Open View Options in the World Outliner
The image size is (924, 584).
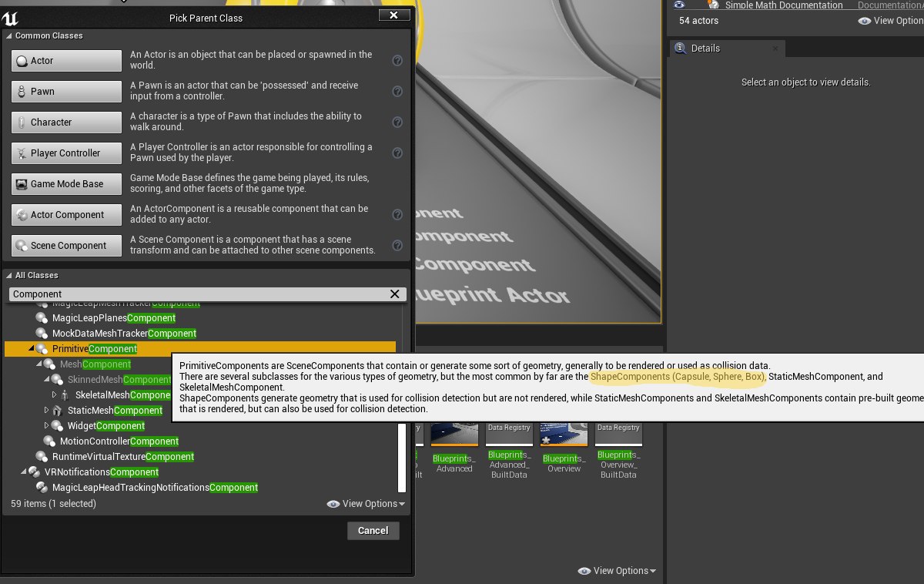pyautogui.click(x=890, y=21)
